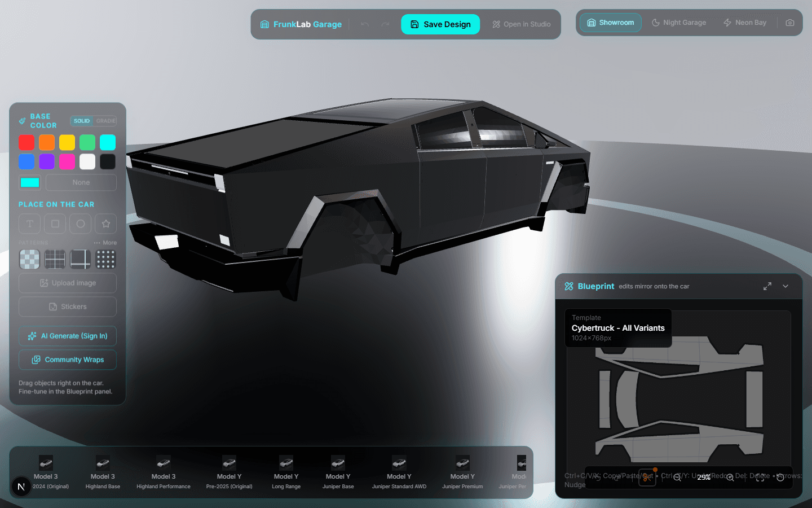
Task: Add a circle shape to the car
Action: click(81, 224)
